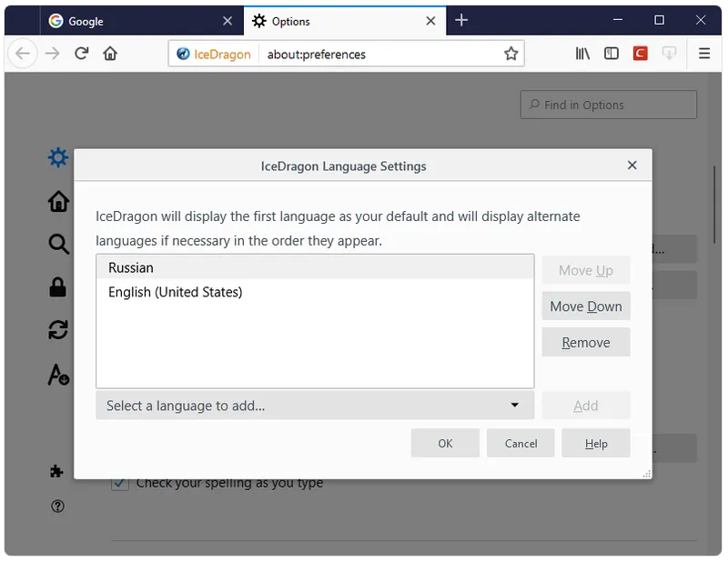Close the Google tab
The height and width of the screenshot is (562, 728).
tap(227, 21)
